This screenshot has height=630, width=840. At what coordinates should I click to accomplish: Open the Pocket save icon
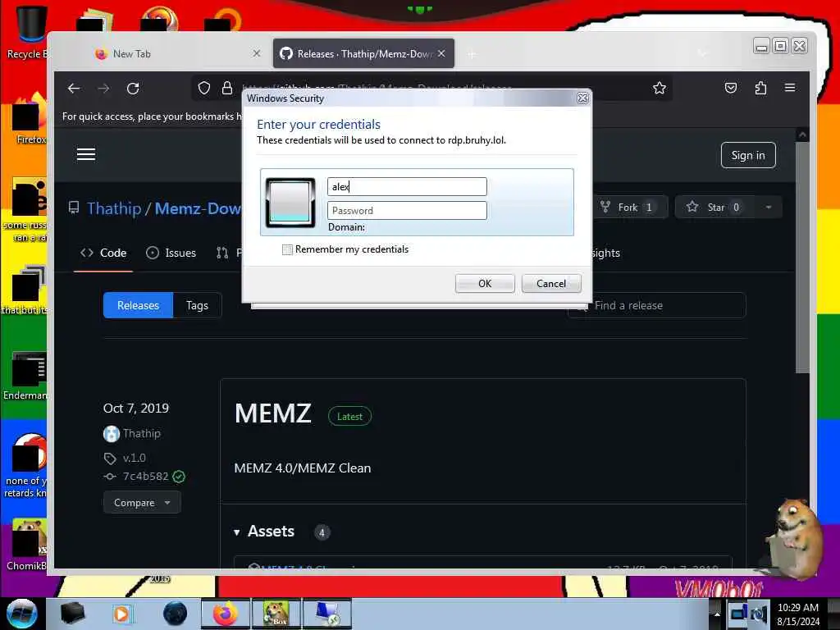coord(731,88)
